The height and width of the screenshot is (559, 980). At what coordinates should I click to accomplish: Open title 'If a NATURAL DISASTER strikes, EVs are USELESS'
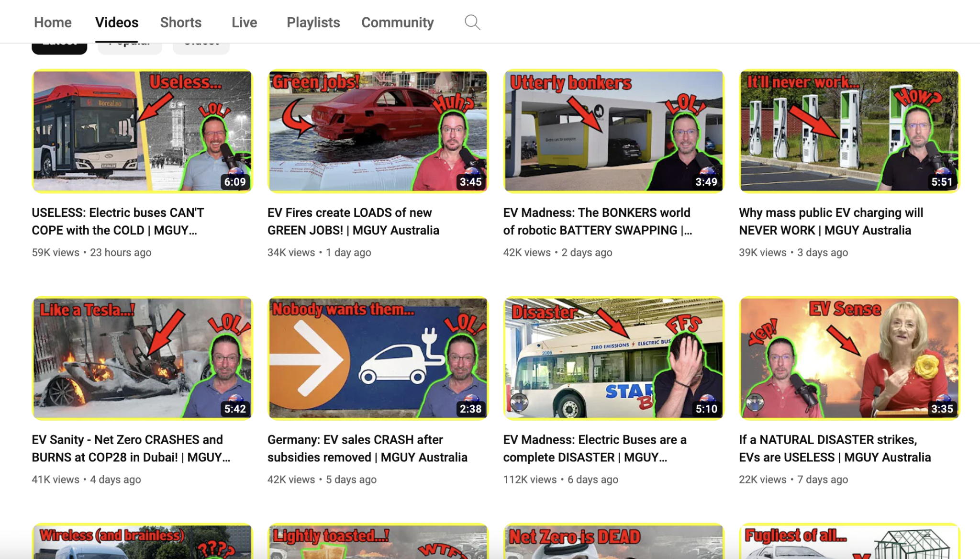click(x=835, y=448)
